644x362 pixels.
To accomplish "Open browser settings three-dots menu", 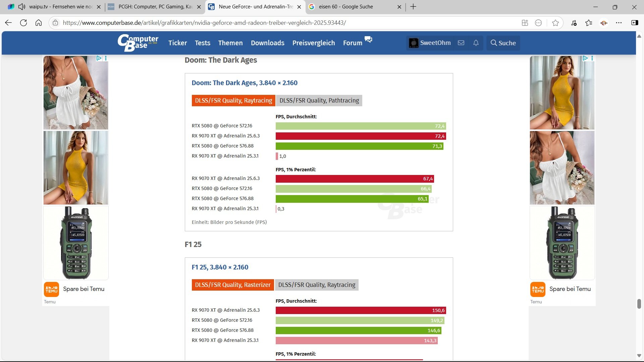I will (x=619, y=23).
